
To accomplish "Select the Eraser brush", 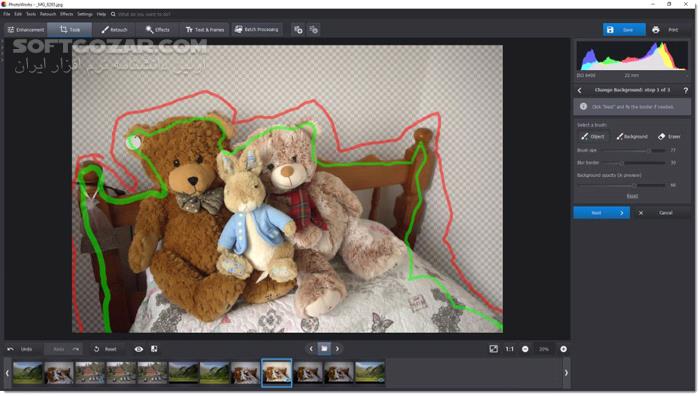I will (669, 137).
